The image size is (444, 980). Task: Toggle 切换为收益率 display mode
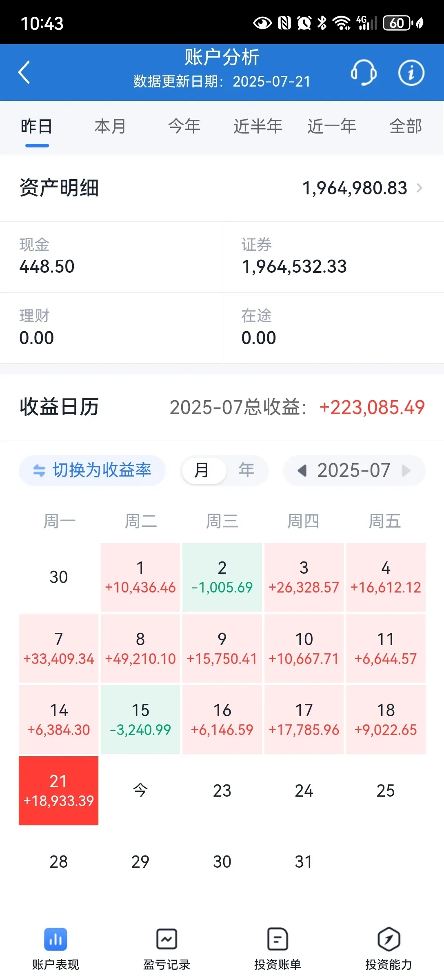coord(92,470)
